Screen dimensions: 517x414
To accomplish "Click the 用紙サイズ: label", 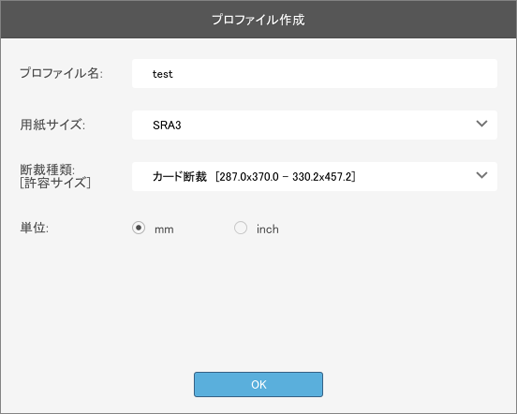I will [x=53, y=125].
